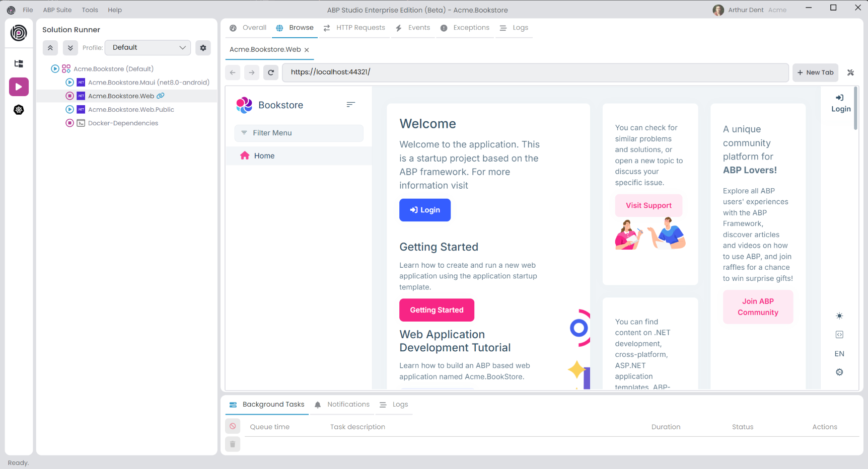Screen dimensions: 868x469
Task: Switch to the Browse tab
Action: coord(295,28)
